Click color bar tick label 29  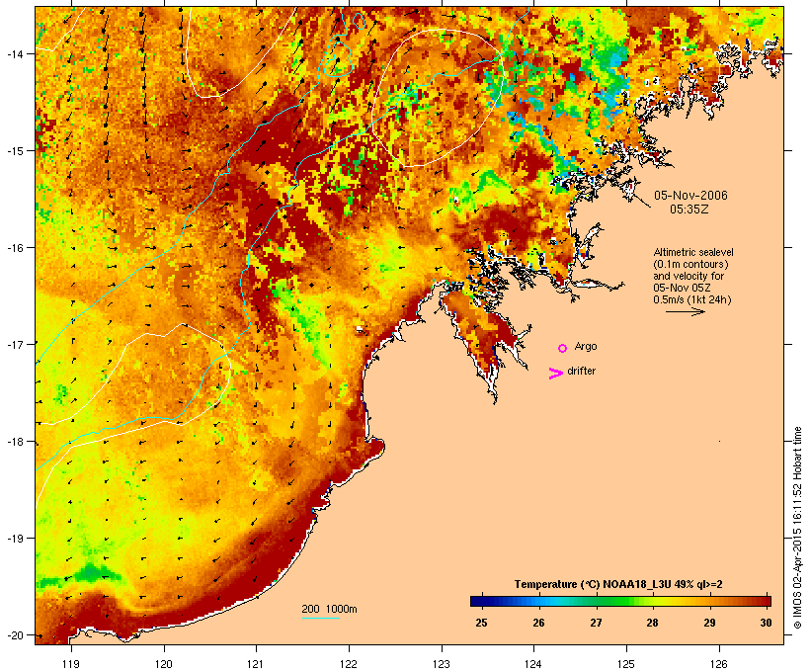[x=709, y=623]
